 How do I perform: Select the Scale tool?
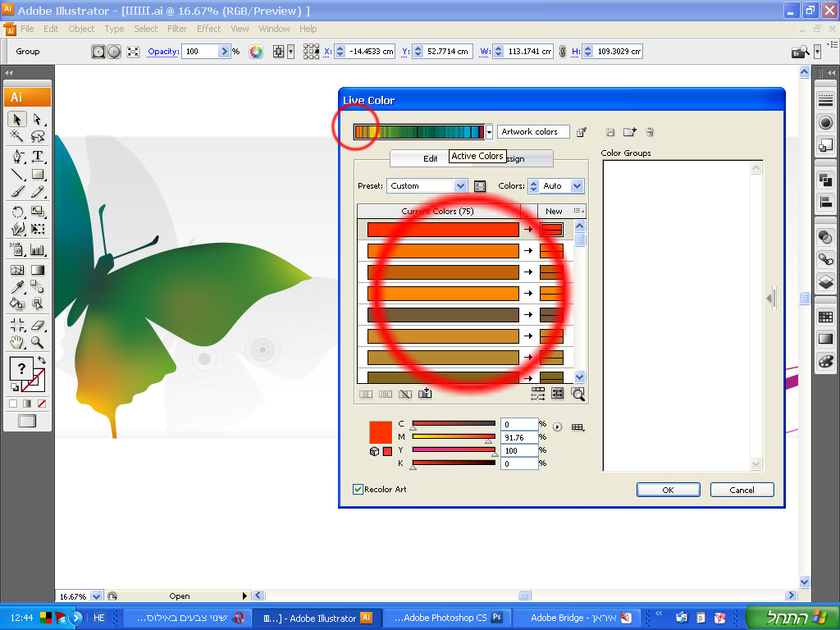(x=37, y=212)
